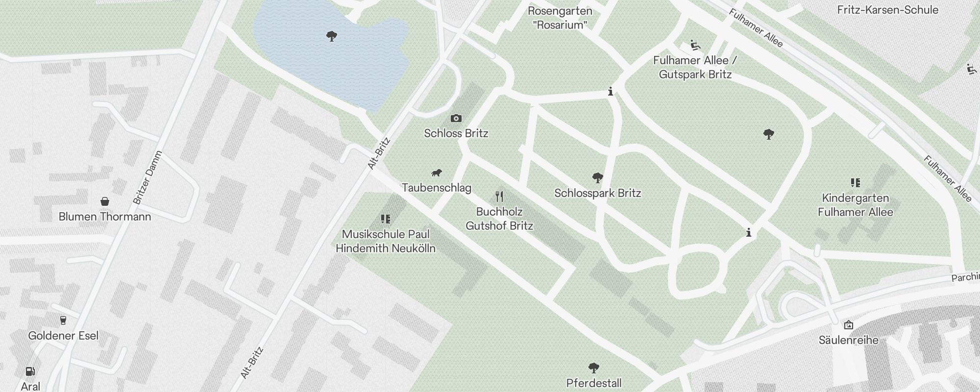Click the Kindergarten Fulhamer Allee icon
Image resolution: width=980 pixels, height=392 pixels.
coord(856,183)
